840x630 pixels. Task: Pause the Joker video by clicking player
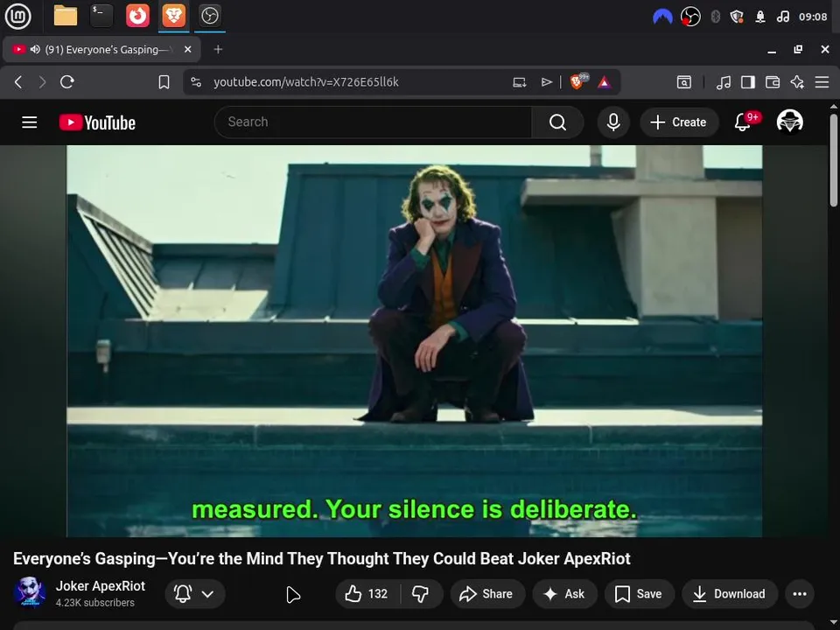coord(414,340)
